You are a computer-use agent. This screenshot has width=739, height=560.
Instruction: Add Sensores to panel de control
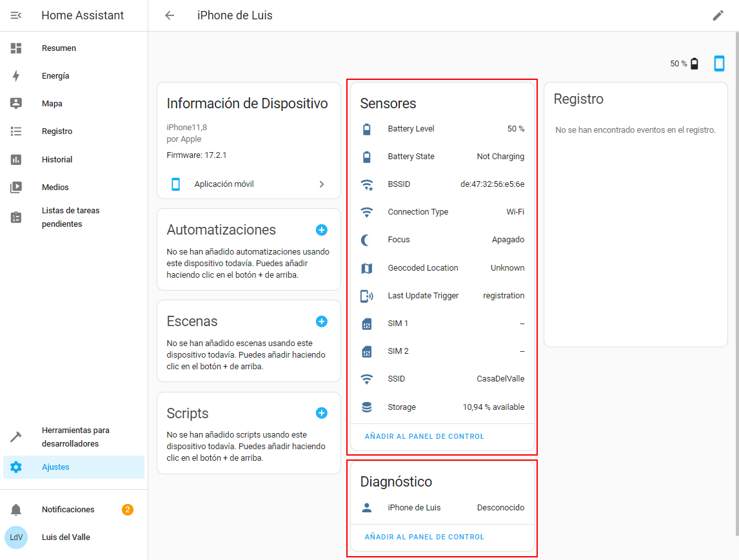[x=424, y=437]
